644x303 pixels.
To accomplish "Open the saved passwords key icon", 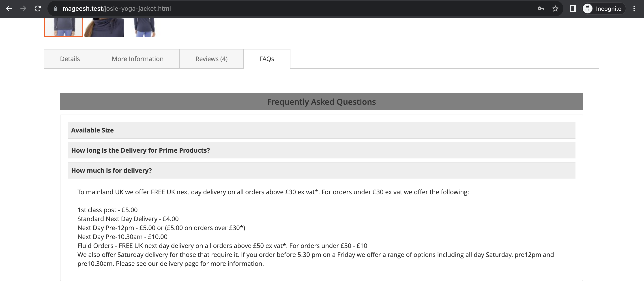I will coord(541,9).
